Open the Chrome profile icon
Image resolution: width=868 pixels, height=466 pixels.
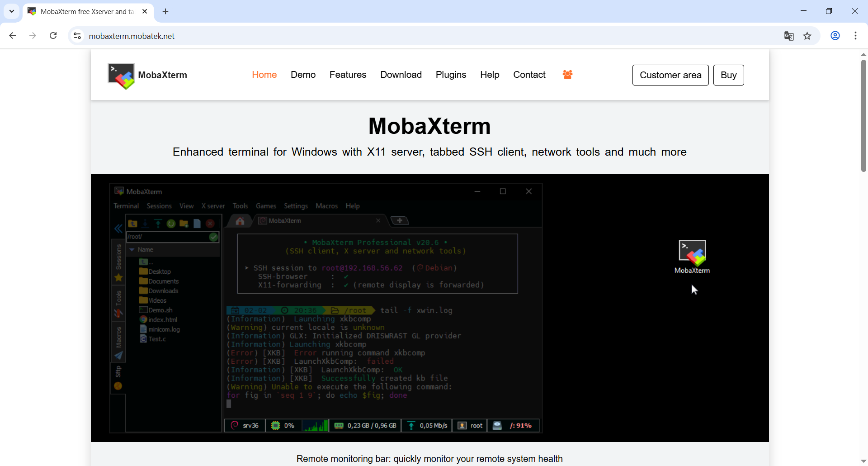(835, 36)
